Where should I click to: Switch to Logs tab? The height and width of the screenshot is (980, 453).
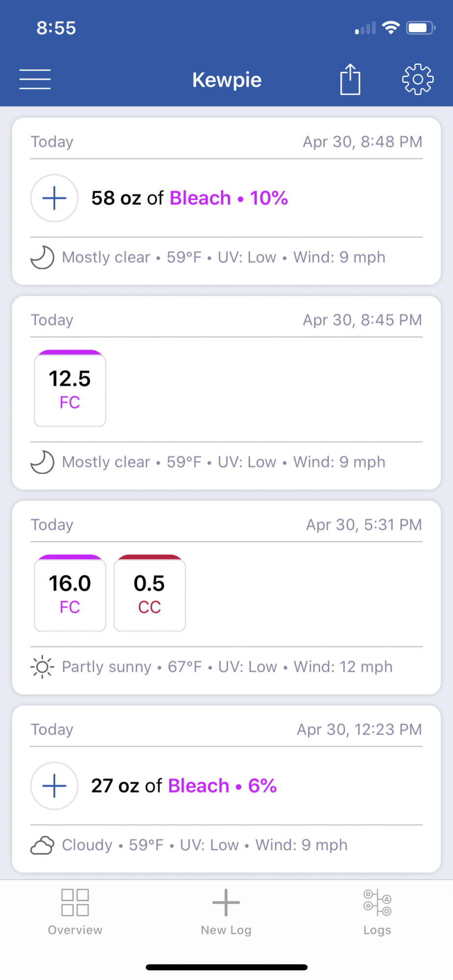tap(377, 912)
